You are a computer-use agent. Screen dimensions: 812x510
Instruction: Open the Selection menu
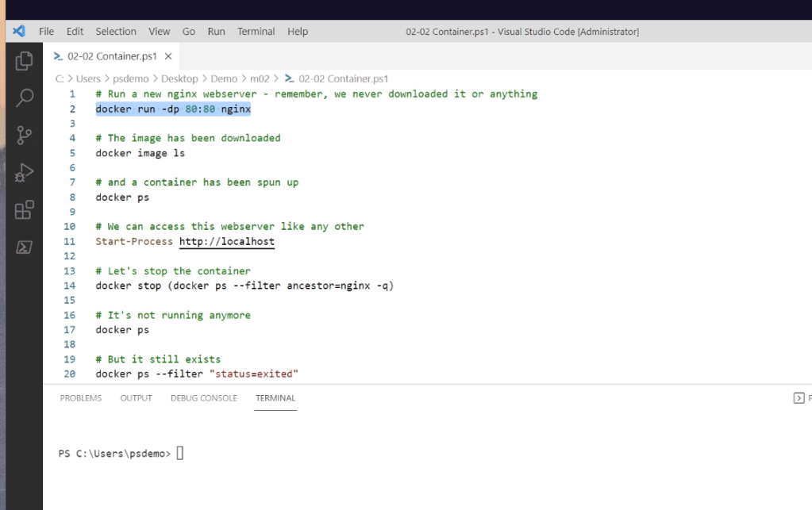(x=115, y=32)
